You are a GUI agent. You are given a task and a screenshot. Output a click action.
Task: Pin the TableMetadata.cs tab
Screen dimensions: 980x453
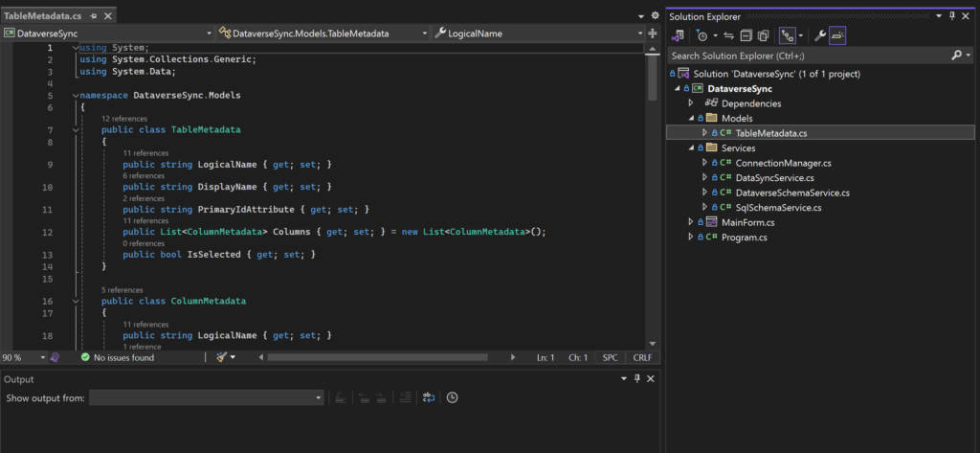pos(93,16)
